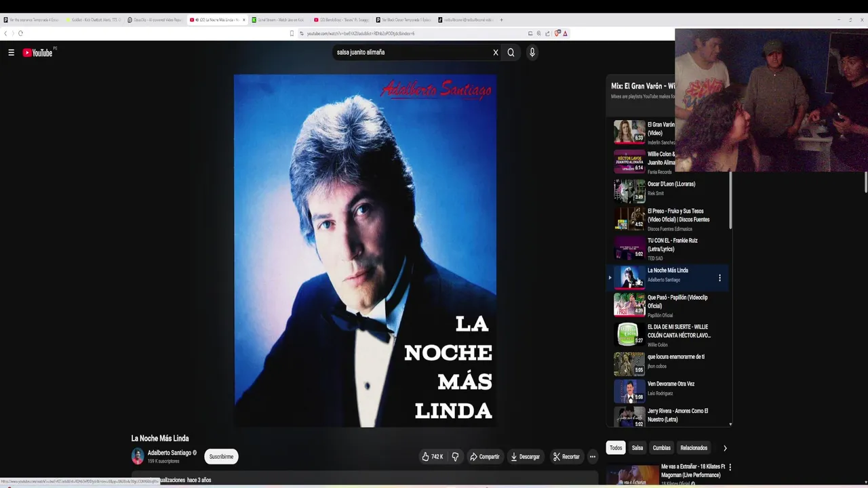Switch to The Black Clover Temporada tab
The image size is (868, 488).
pos(403,20)
